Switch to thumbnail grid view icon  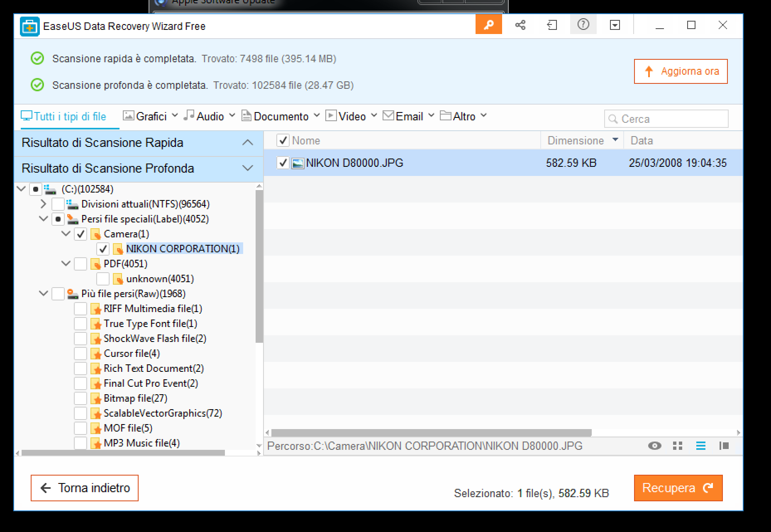(678, 446)
